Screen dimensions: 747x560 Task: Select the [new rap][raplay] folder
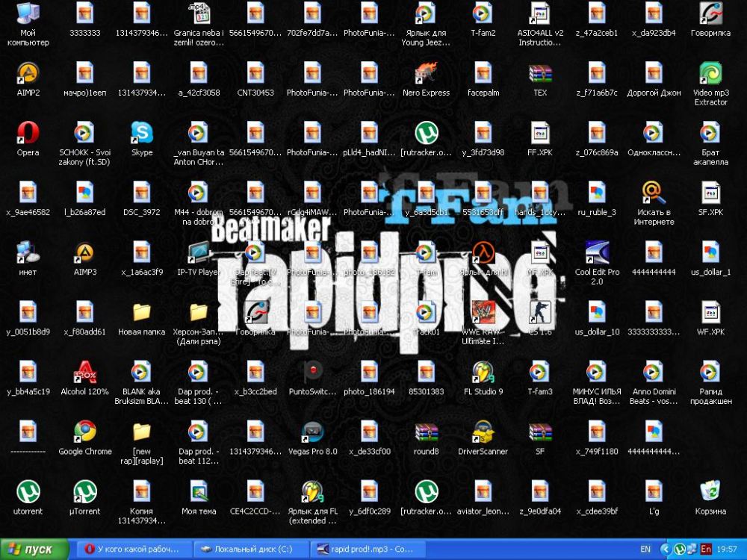142,432
